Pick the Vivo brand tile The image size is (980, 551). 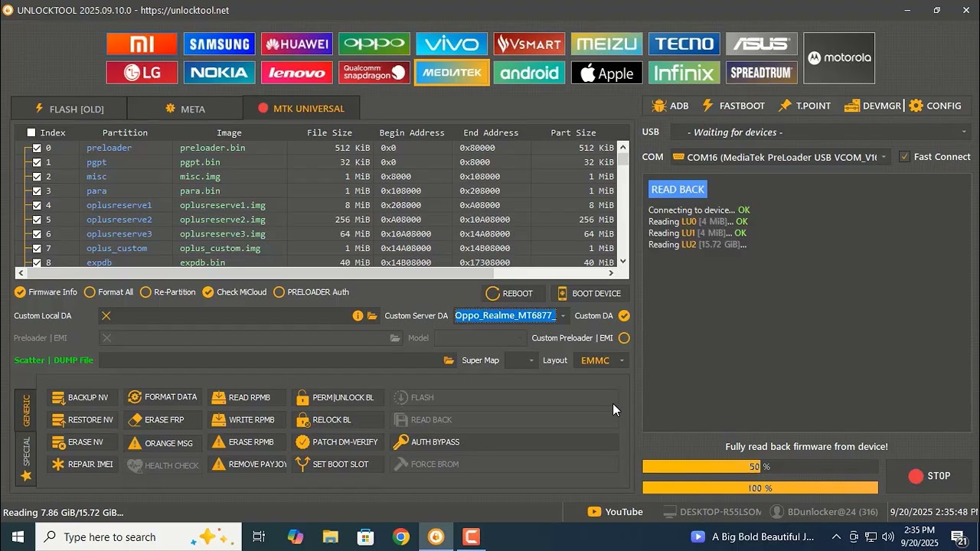tap(452, 44)
